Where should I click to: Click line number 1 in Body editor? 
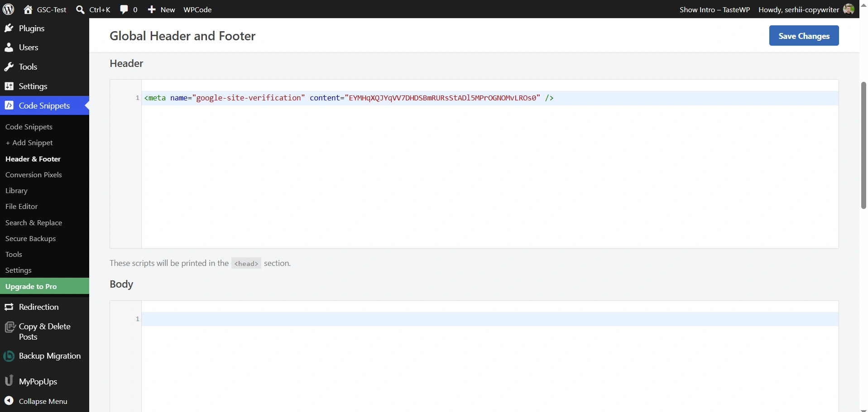coord(137,319)
